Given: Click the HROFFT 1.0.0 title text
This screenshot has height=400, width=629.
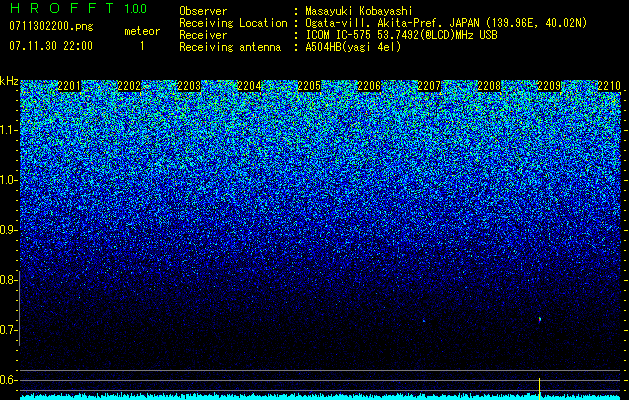Looking at the screenshot, I should [78, 8].
